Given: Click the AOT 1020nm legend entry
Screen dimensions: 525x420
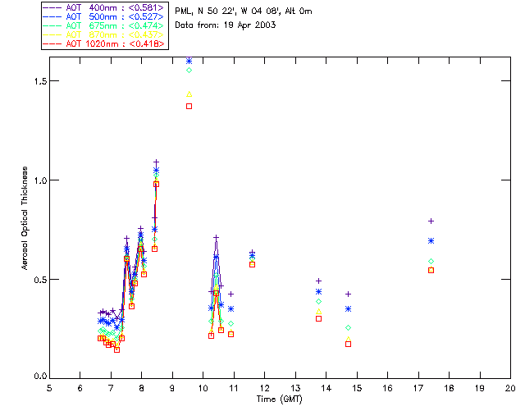Looking at the screenshot, I should [105, 43].
